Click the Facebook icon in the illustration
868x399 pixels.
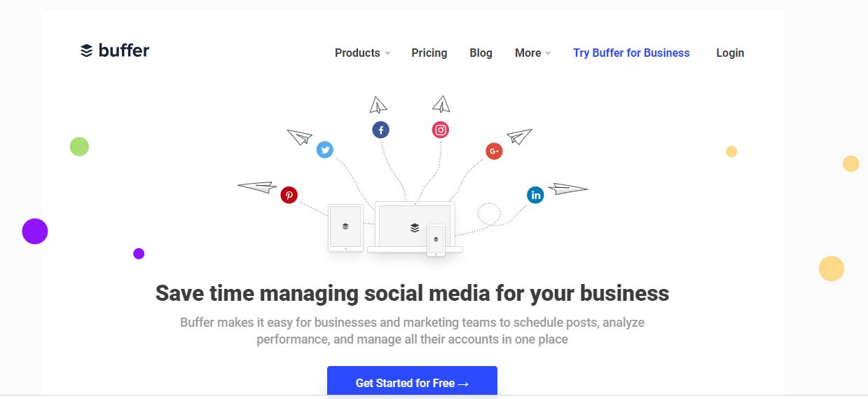click(x=380, y=130)
